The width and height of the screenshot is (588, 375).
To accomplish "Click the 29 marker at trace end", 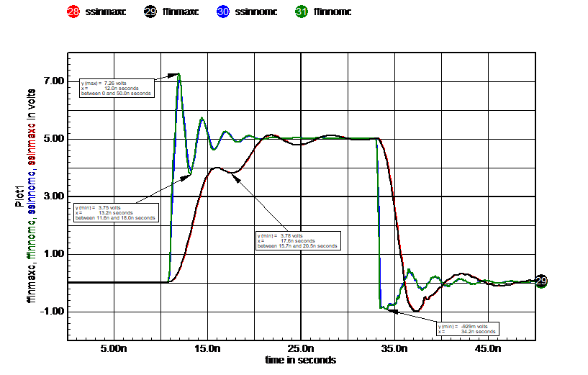I will click(541, 281).
